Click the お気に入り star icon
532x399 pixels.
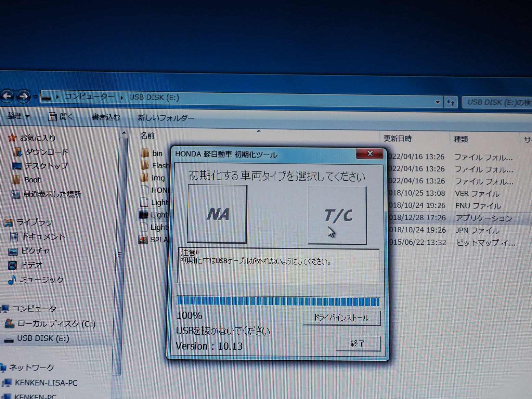12,138
